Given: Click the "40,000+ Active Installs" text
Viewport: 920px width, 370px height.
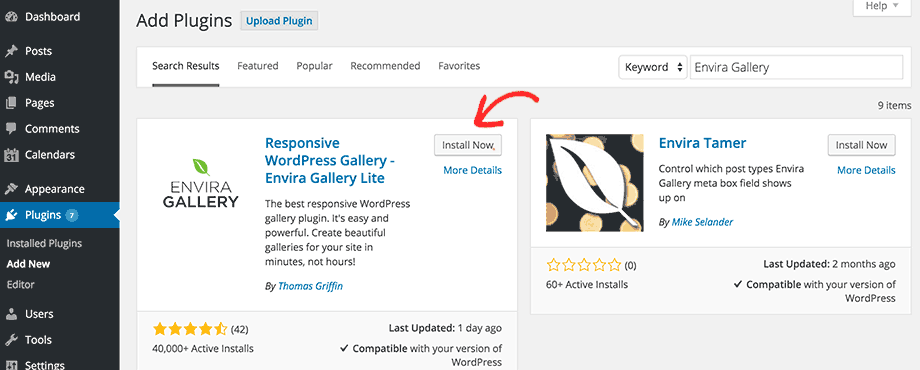Looking at the screenshot, I should click(203, 349).
